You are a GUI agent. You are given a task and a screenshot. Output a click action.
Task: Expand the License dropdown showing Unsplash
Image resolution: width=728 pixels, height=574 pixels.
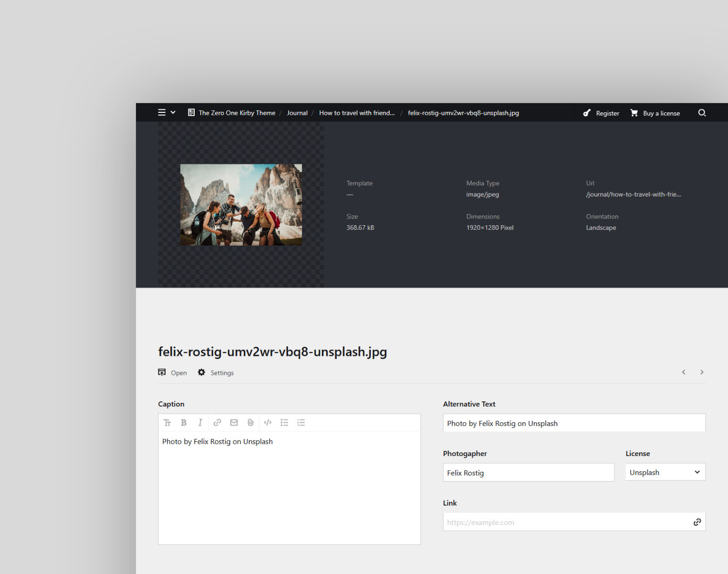click(x=665, y=472)
